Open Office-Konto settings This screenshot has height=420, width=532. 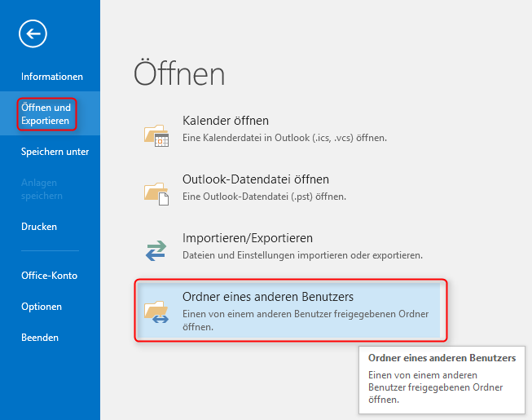pos(49,276)
